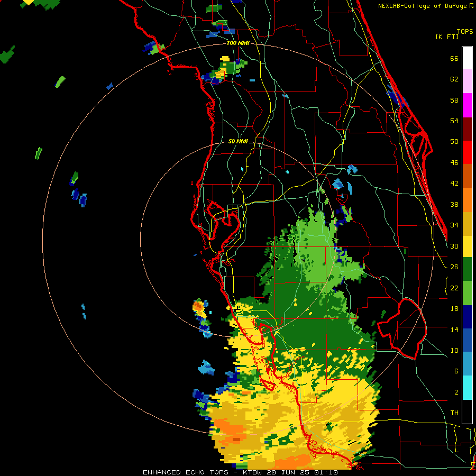The height and width of the screenshot is (476, 476).
Task: Click the navy 22 kft legend swatch
Action: click(x=467, y=317)
